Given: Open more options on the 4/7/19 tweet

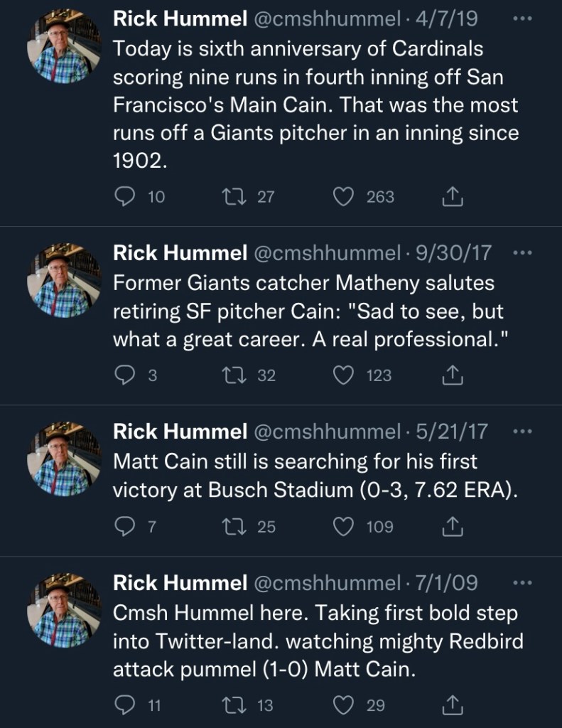Looking at the screenshot, I should (522, 18).
